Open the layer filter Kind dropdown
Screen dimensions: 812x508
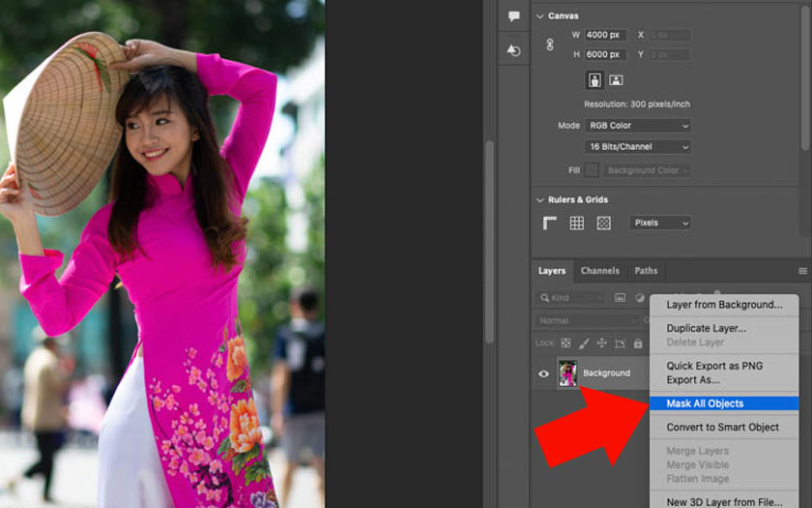(570, 298)
